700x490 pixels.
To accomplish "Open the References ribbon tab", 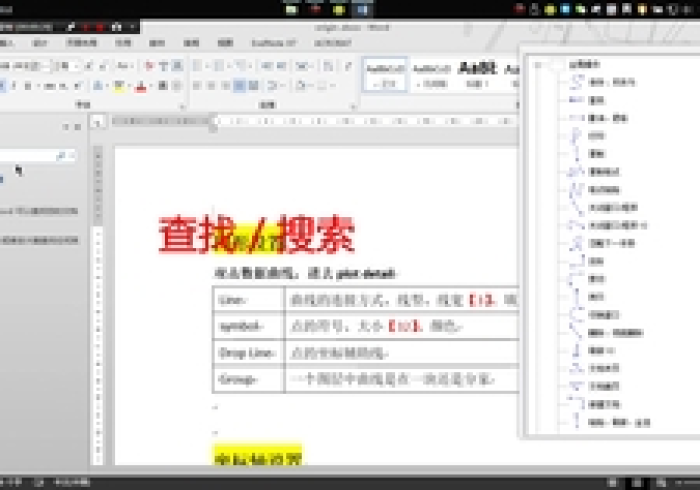I will (x=123, y=43).
